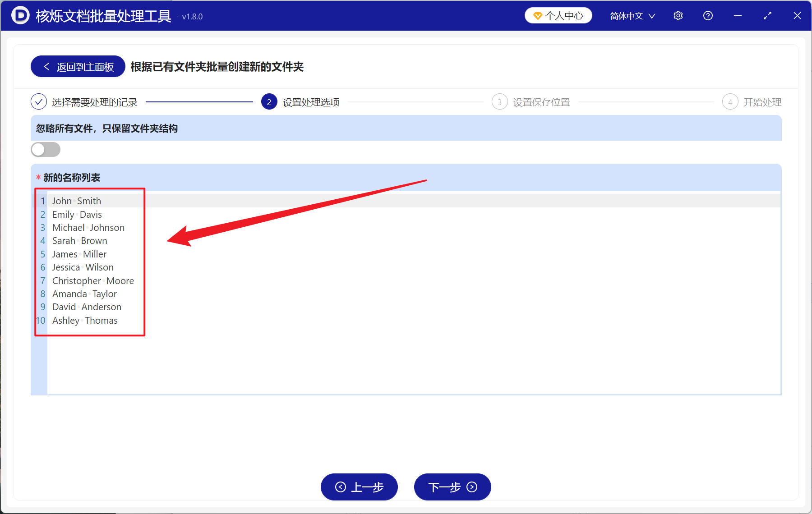The height and width of the screenshot is (514, 812).
Task: Click the yellow gem icon inside 个人中心
Action: (x=537, y=15)
